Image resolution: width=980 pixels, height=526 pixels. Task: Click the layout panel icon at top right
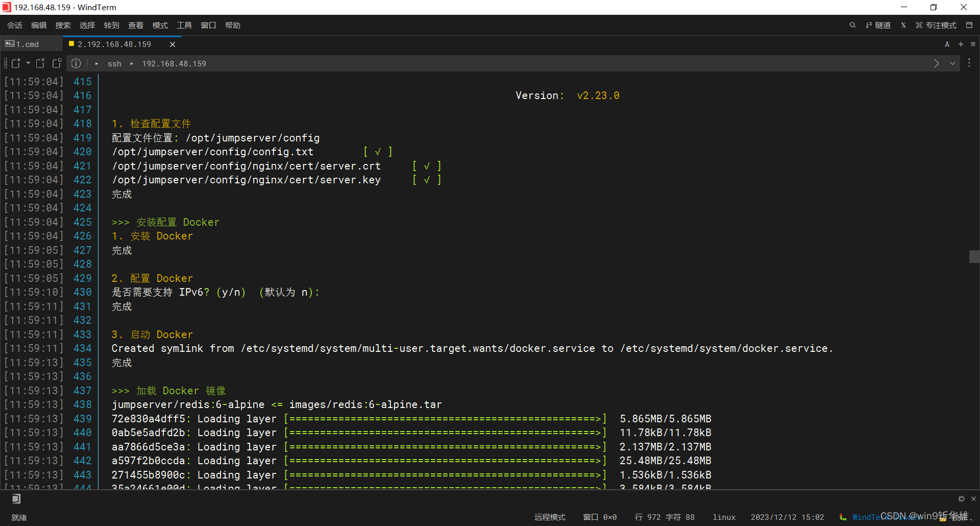tap(969, 25)
